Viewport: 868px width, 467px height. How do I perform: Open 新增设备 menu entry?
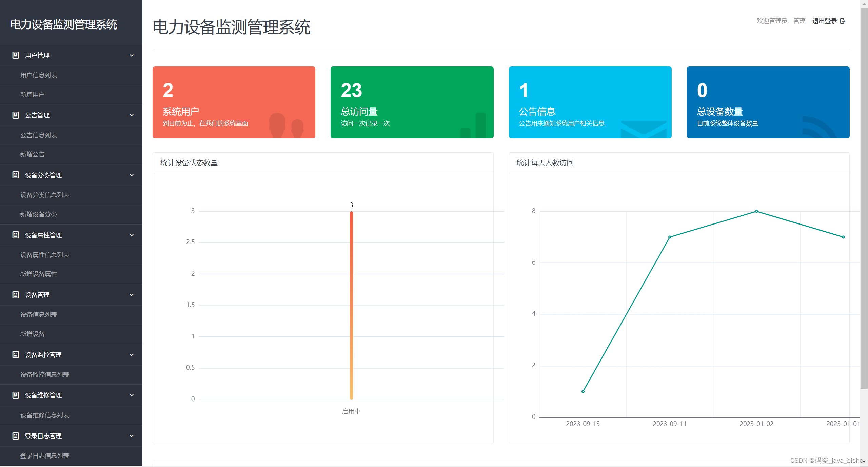(x=33, y=334)
